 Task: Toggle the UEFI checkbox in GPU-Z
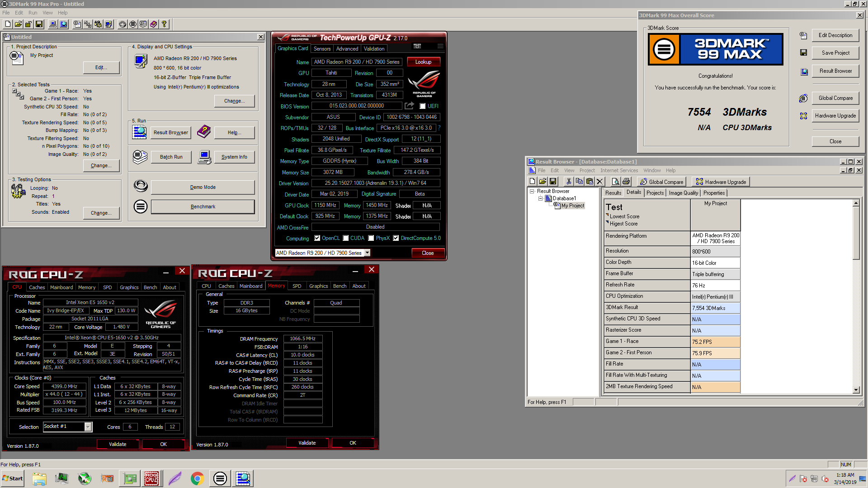(x=423, y=106)
